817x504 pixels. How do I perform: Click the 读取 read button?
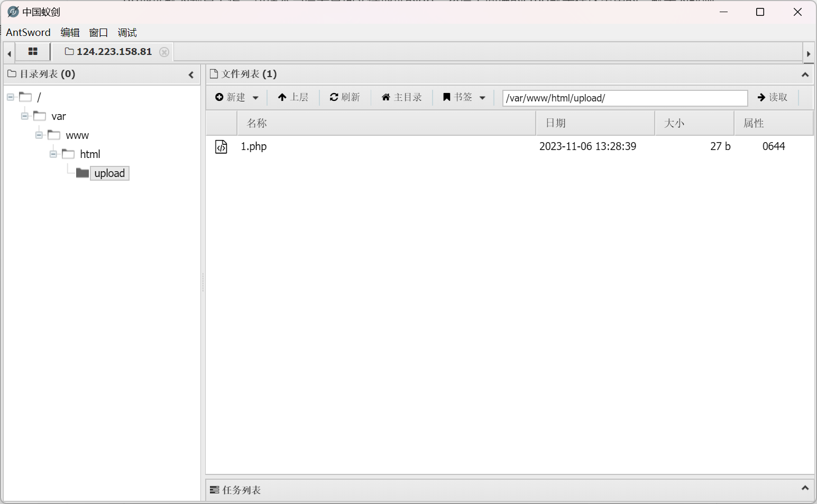(773, 97)
